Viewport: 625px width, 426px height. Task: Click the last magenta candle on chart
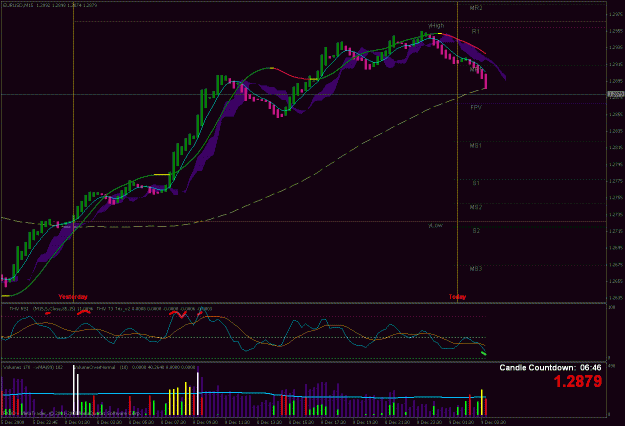tap(485, 81)
